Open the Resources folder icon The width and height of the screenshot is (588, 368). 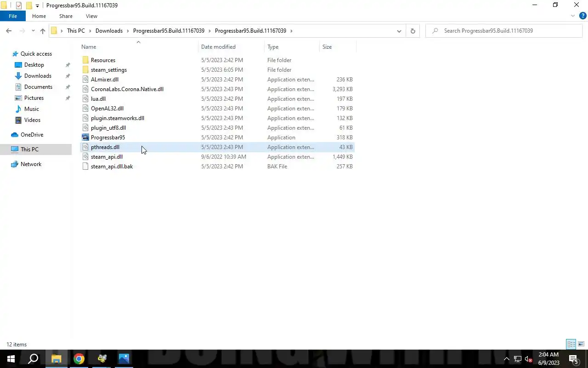point(85,60)
